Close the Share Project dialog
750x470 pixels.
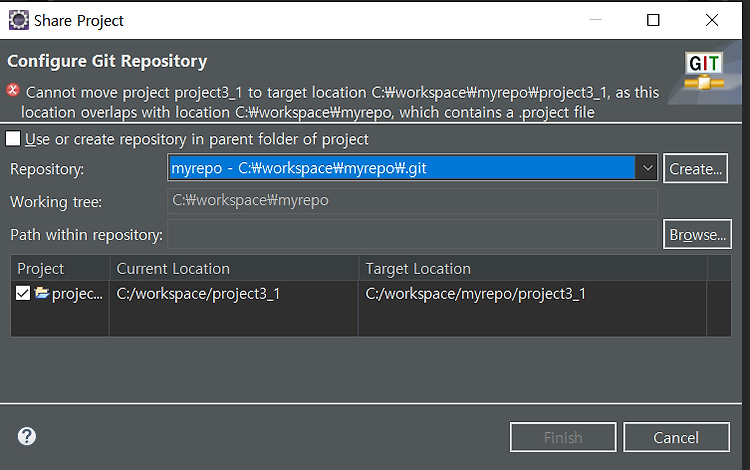(x=712, y=20)
